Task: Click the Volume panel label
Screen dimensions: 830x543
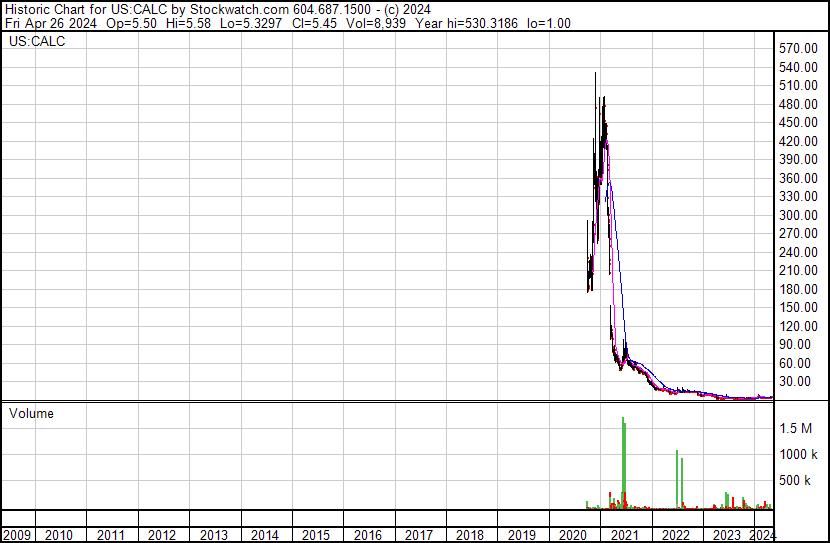Action: click(x=31, y=413)
